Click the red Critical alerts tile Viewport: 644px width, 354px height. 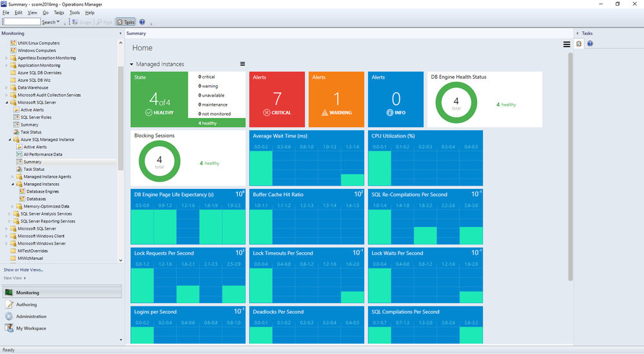pyautogui.click(x=277, y=99)
